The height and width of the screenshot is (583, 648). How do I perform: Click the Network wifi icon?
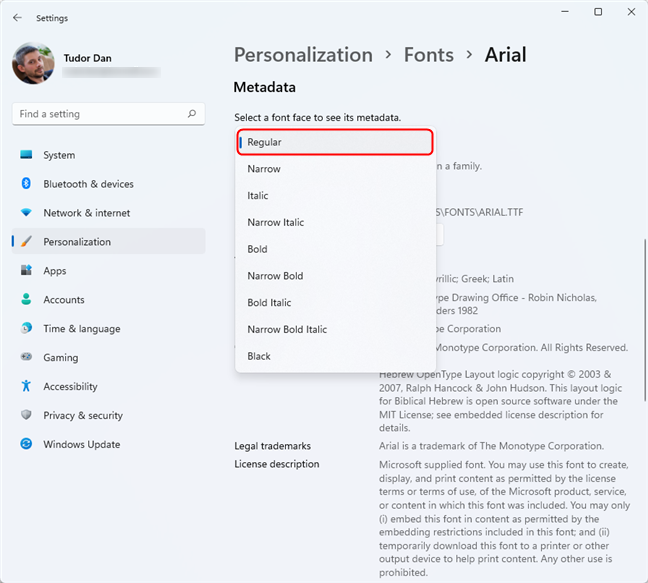[26, 212]
